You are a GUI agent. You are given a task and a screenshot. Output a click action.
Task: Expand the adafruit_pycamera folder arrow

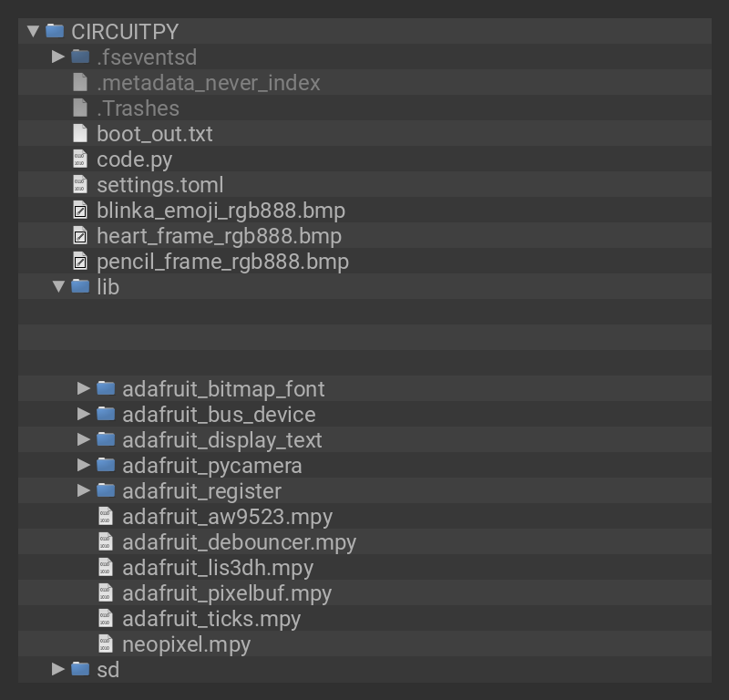tap(84, 465)
